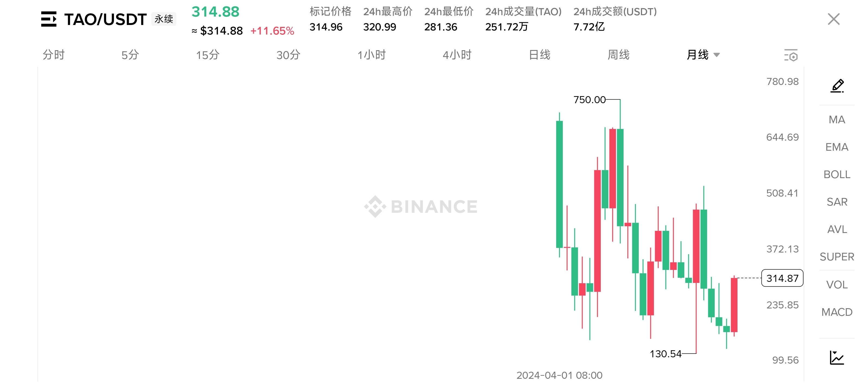The image size is (868, 391).
Task: Turn on the SAR indicator
Action: pos(837,202)
